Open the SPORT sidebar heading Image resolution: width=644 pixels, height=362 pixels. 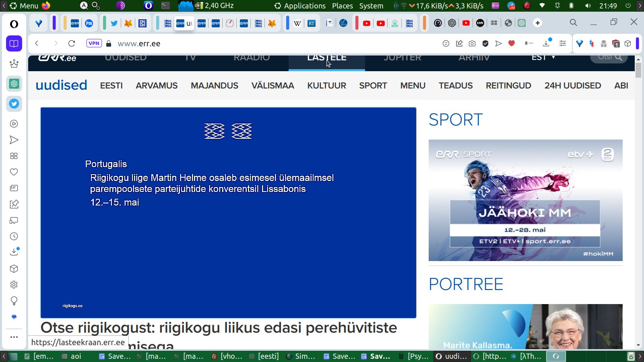tap(456, 120)
